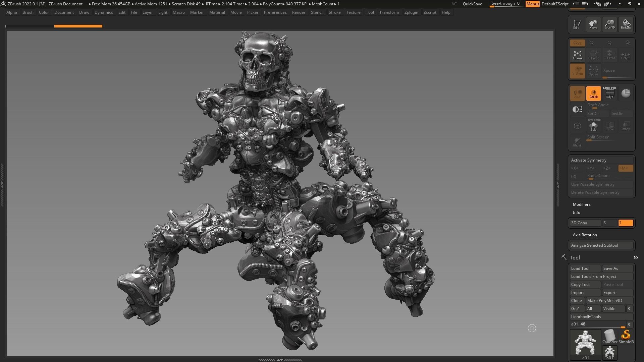The width and height of the screenshot is (644, 362).
Task: Open the render mode sphere icon
Action: click(626, 93)
